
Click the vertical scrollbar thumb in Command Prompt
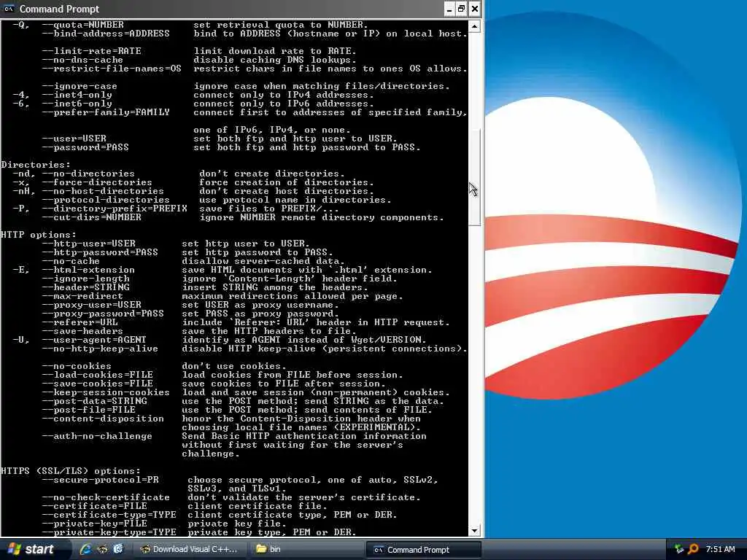coord(474,177)
